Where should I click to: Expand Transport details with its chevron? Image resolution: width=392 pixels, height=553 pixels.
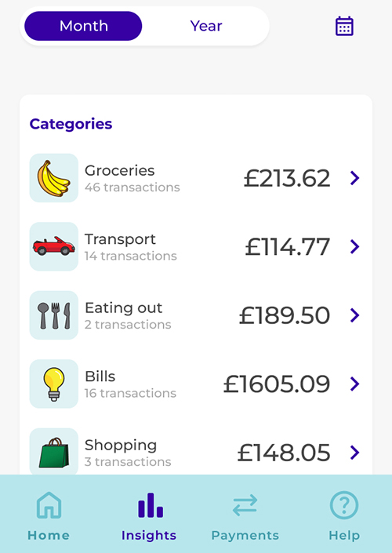tap(355, 246)
